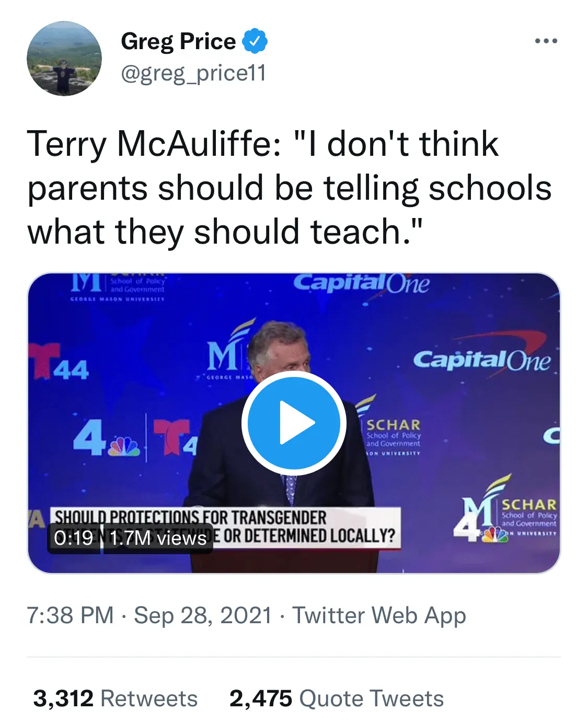The width and height of the screenshot is (588, 722).
Task: Click the George Mason logo at video top-left
Action: pos(118,286)
